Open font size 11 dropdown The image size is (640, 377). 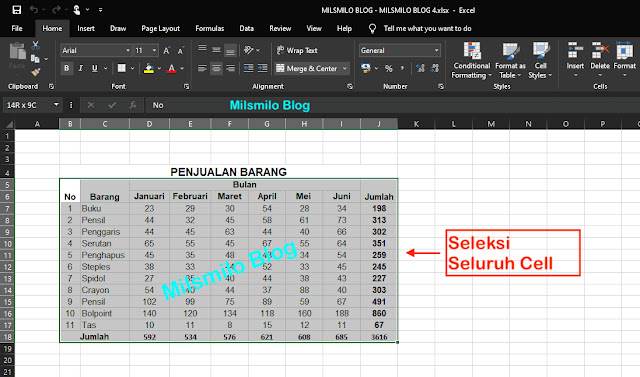point(154,50)
